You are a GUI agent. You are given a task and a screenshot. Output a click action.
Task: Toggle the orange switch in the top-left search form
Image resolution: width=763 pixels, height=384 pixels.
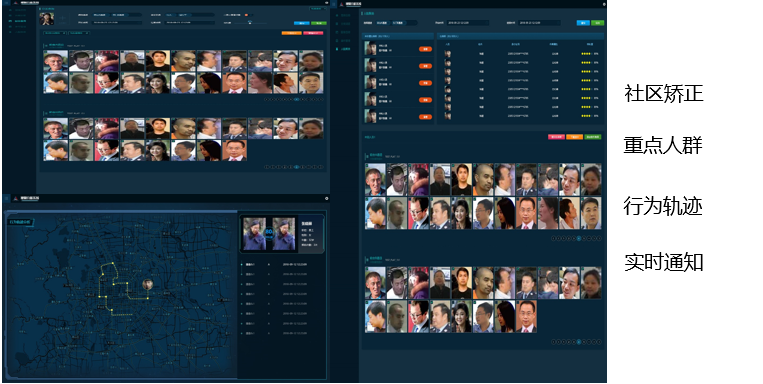pyautogui.click(x=247, y=15)
